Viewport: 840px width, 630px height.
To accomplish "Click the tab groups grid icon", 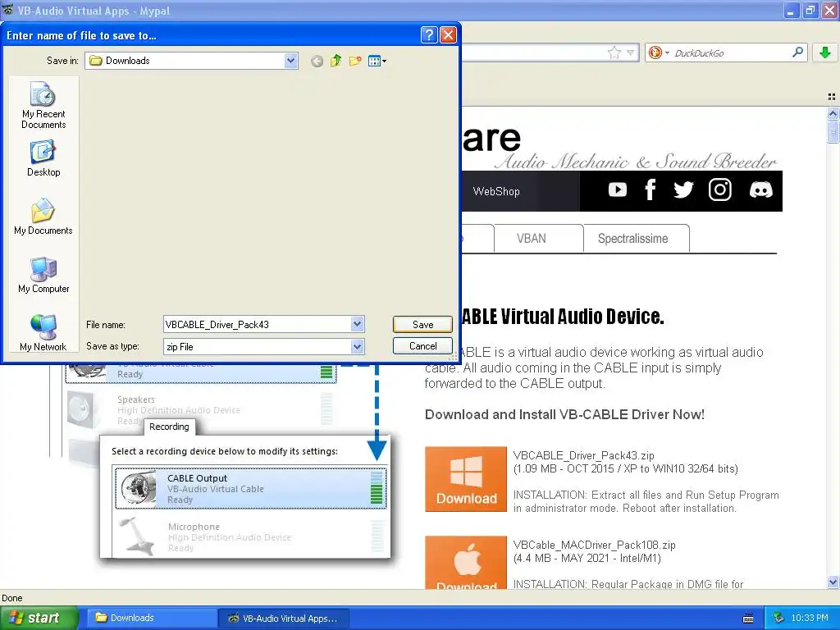I will point(832,97).
